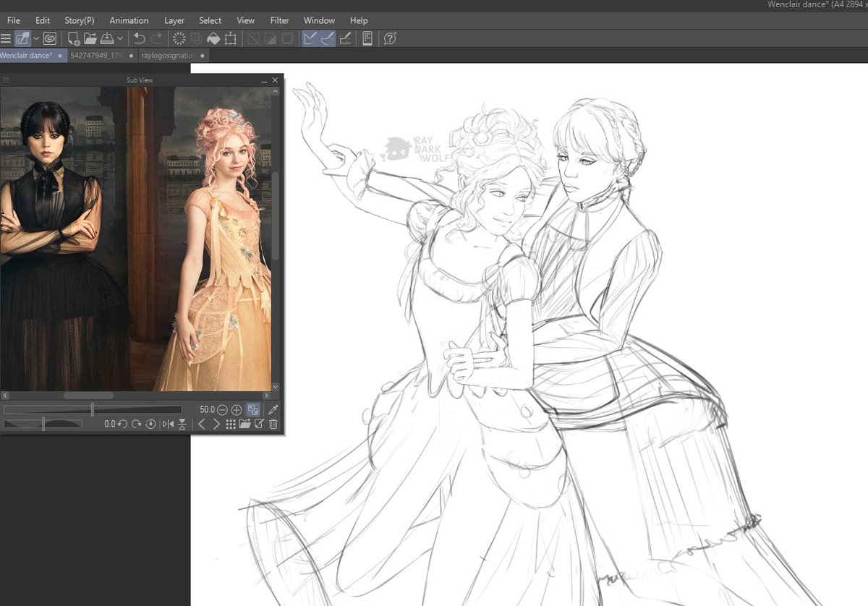Click the Fill paint bucket icon
This screenshot has height=606, width=868.
coord(213,38)
